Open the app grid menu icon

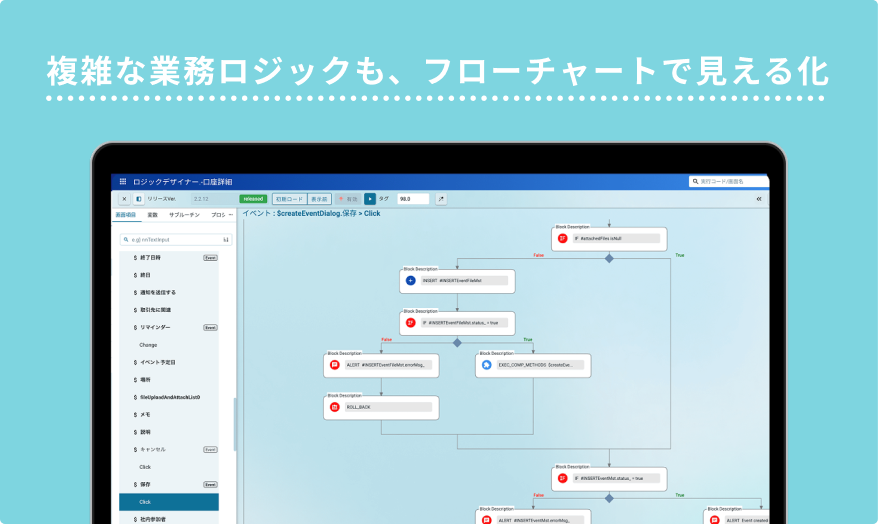pyautogui.click(x=123, y=181)
